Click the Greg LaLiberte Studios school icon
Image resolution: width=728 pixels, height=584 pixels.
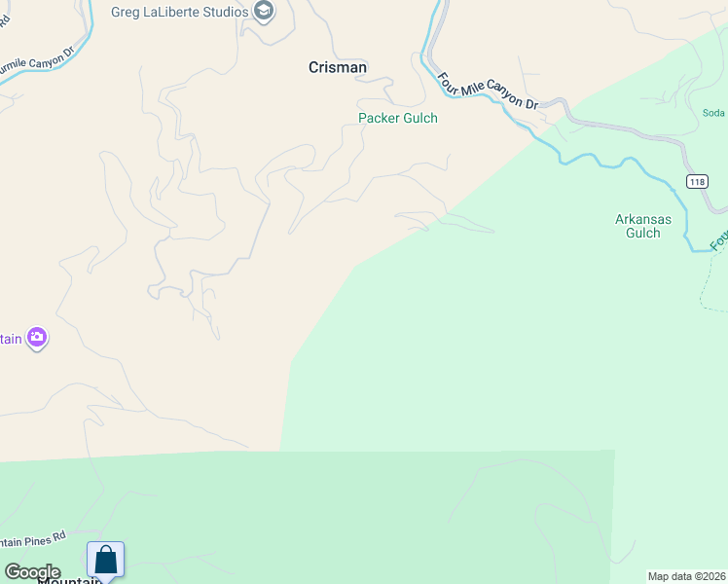pyautogui.click(x=264, y=11)
